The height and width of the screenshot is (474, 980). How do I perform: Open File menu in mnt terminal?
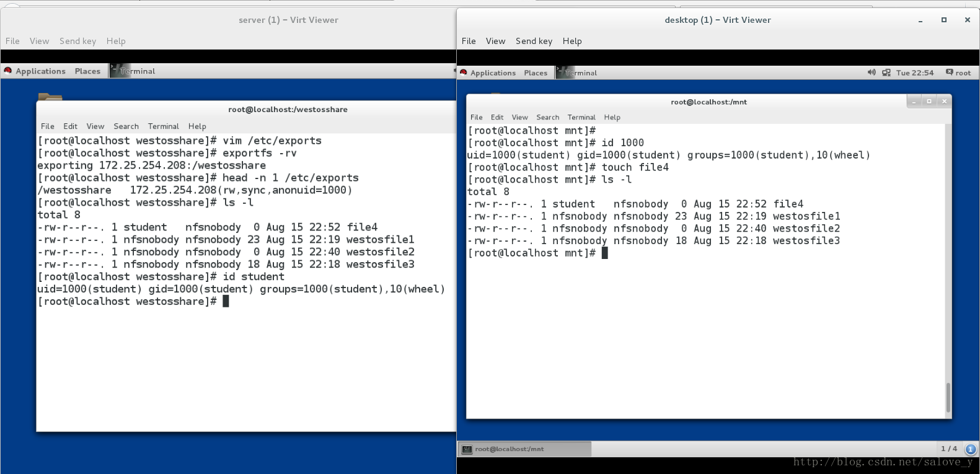click(476, 118)
